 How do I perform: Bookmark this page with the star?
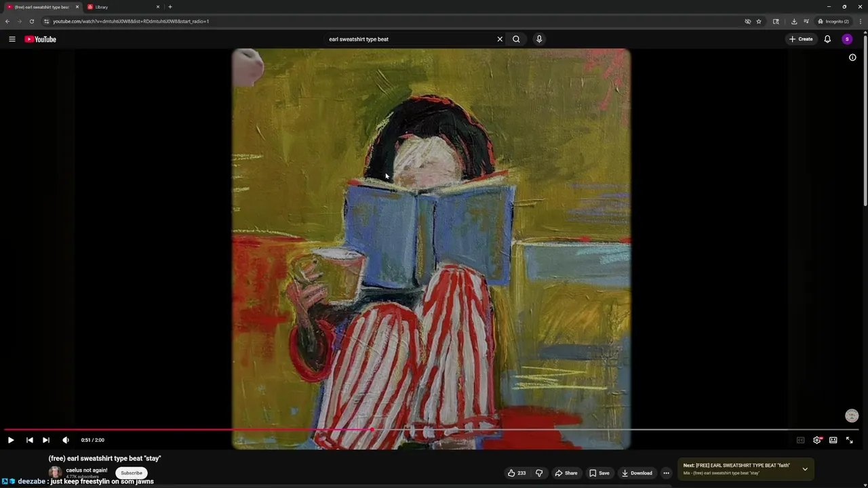tap(759, 21)
